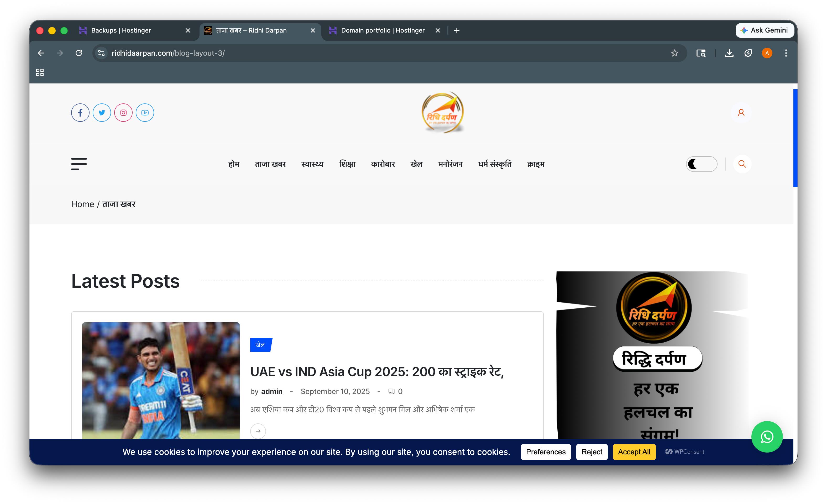The height and width of the screenshot is (504, 827).
Task: Click the admin author link
Action: [271, 392]
